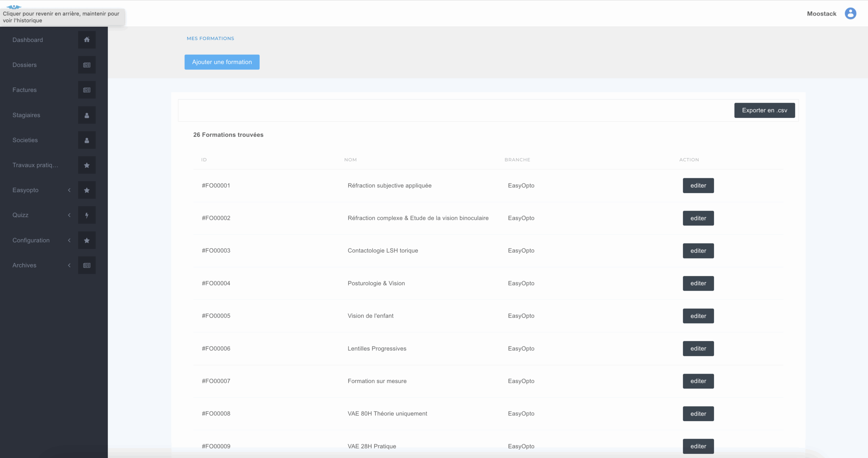The image size is (868, 458).
Task: Click the Moostack username
Action: coord(822,14)
